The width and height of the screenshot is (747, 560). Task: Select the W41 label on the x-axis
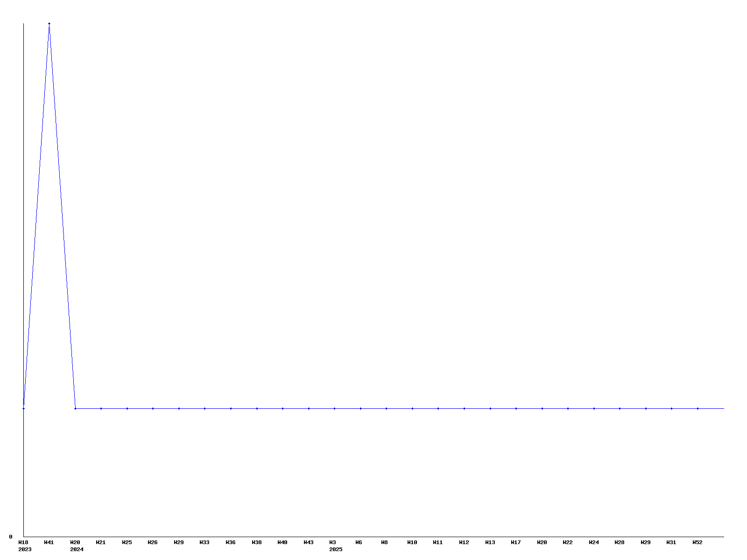[49, 542]
